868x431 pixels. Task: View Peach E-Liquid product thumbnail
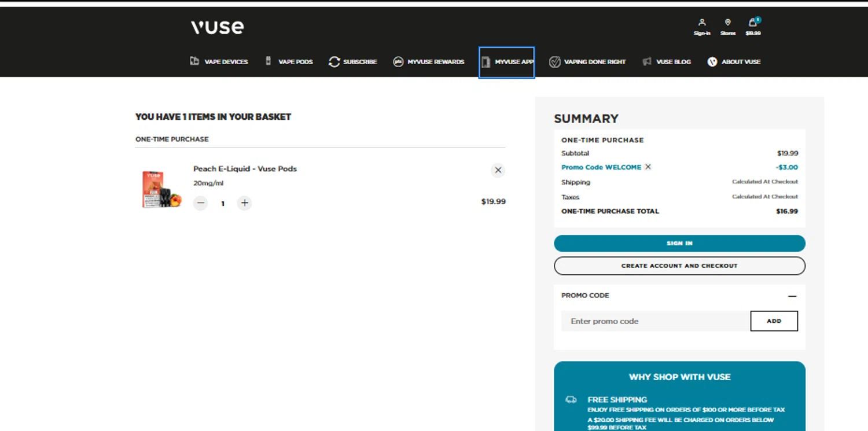(162, 189)
